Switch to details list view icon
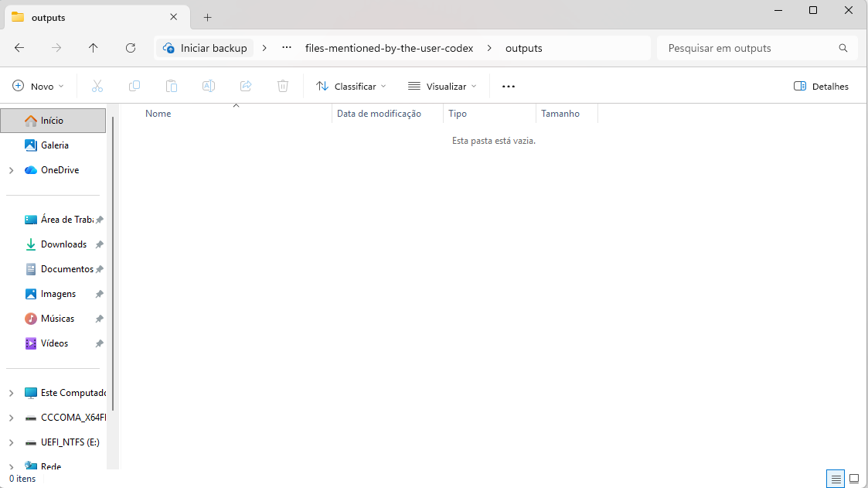 836,479
